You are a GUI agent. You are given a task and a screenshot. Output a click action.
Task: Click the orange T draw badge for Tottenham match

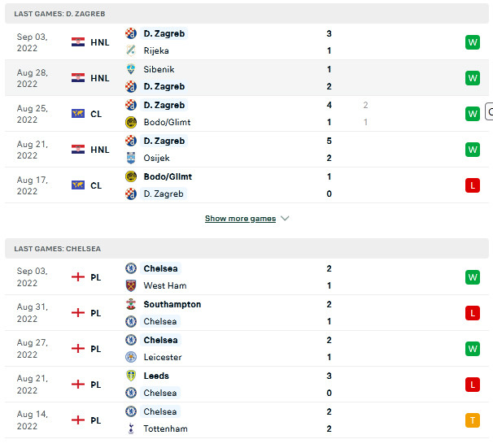(472, 420)
